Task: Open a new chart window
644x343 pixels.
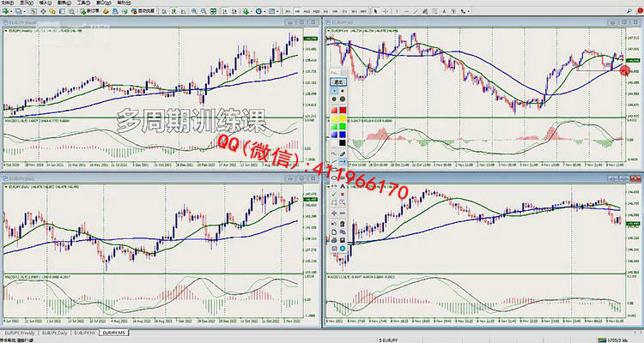Action: point(6,11)
